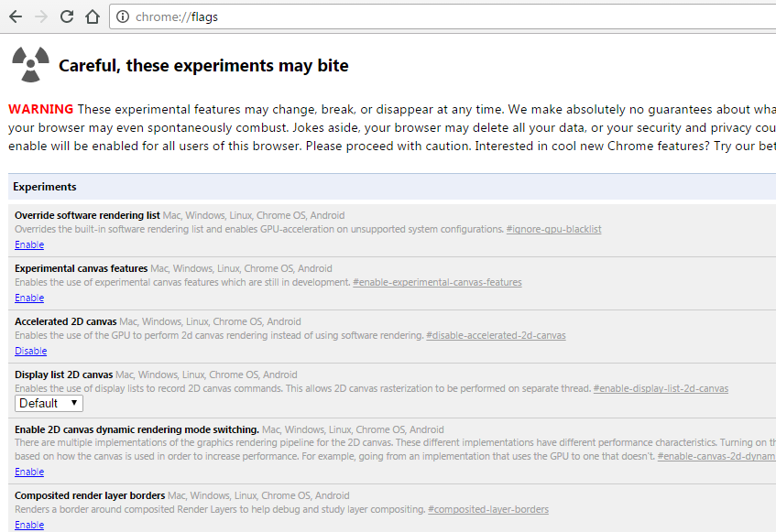Go to the home page icon
Image resolution: width=776 pixels, height=532 pixels.
(93, 16)
